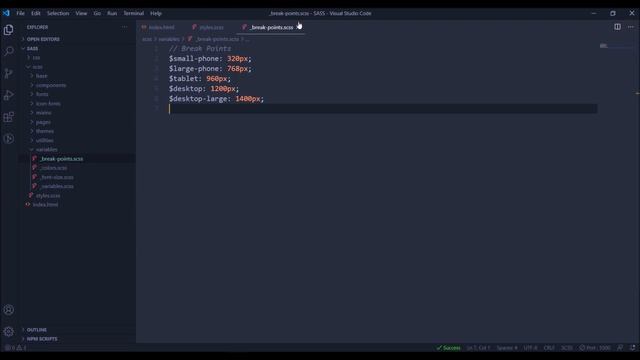Select _break-points.scss in the explorer tree

point(61,159)
